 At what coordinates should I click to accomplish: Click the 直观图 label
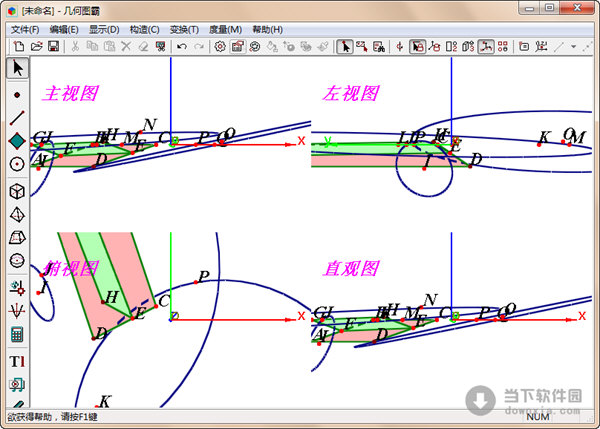pyautogui.click(x=351, y=268)
